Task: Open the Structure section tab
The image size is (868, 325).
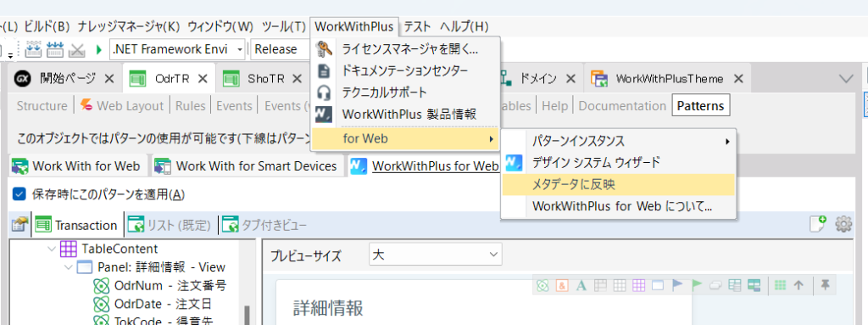Action: pyautogui.click(x=42, y=106)
